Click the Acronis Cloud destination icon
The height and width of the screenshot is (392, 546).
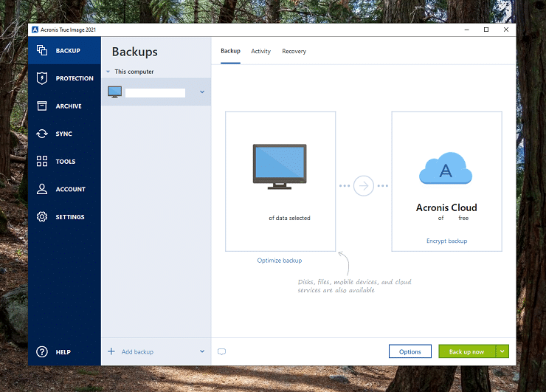(x=446, y=168)
